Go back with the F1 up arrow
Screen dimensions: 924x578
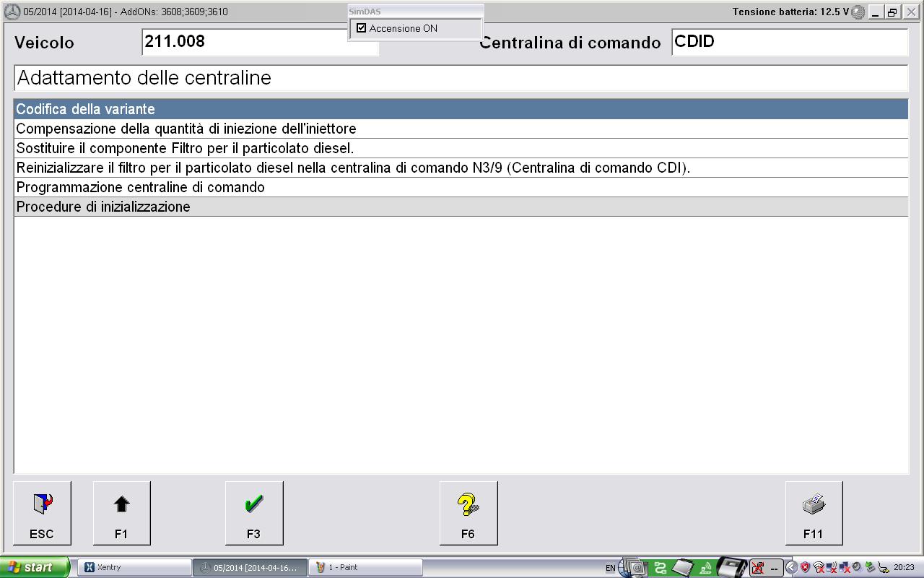121,513
